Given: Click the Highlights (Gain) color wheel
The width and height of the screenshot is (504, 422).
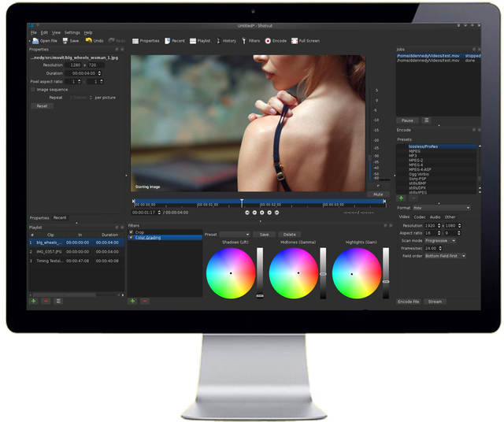Looking at the screenshot, I should [x=357, y=273].
